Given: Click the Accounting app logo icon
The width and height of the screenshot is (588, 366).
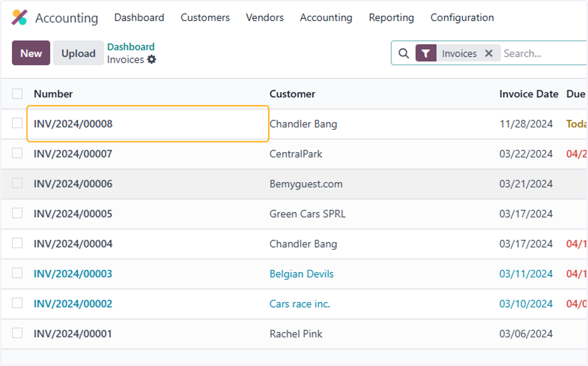Looking at the screenshot, I should point(20,18).
